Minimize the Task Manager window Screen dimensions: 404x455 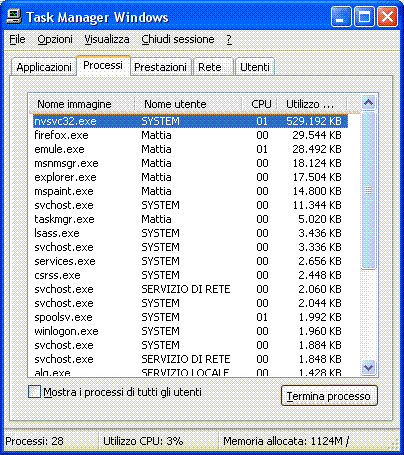tap(341, 17)
